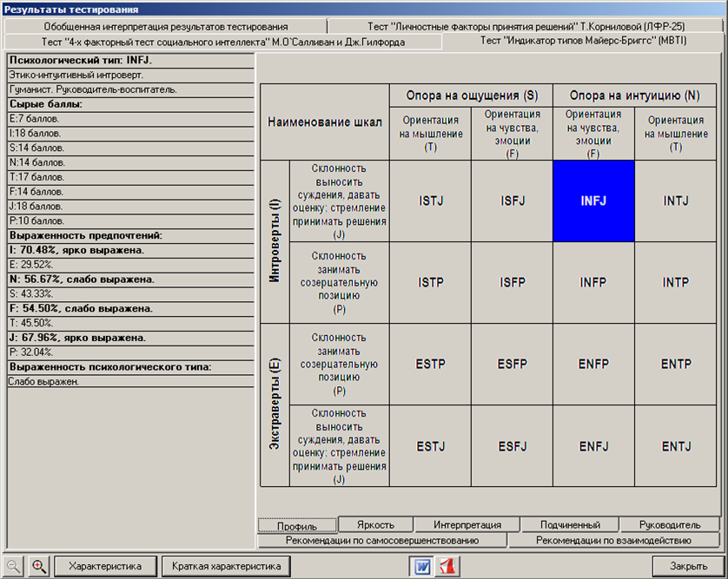
Task: Click the vertical 'Интроверты (I)' label
Action: click(275, 241)
